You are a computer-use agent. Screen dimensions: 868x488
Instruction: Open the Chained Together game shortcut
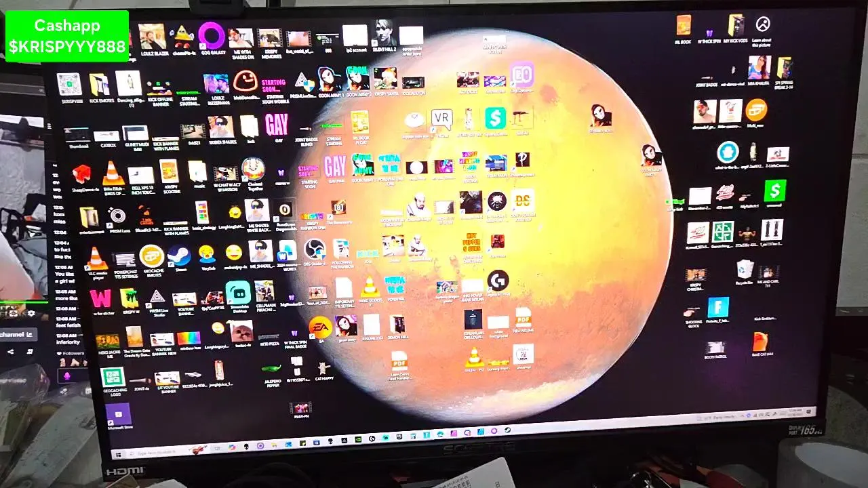coord(254,174)
